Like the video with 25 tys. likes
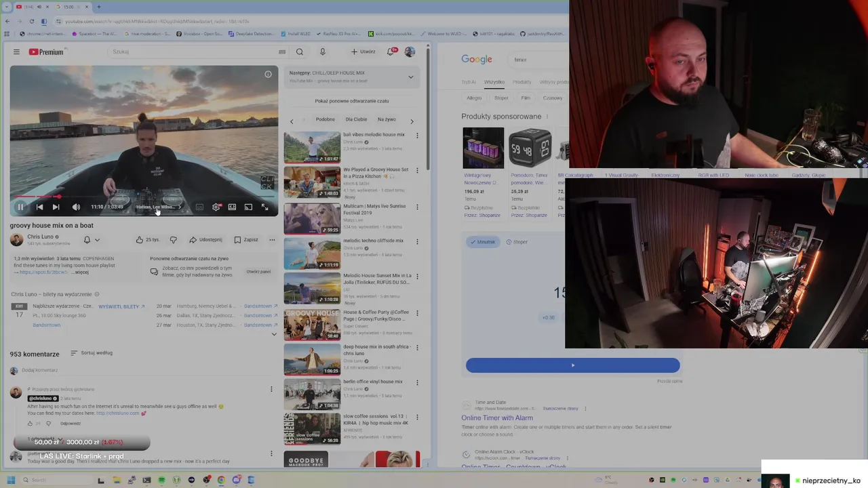Image resolution: width=868 pixels, height=488 pixels. [147, 239]
